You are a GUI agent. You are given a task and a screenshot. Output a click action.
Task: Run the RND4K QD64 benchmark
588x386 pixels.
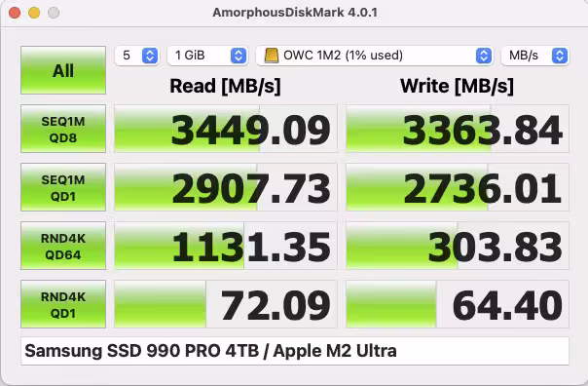(x=63, y=246)
